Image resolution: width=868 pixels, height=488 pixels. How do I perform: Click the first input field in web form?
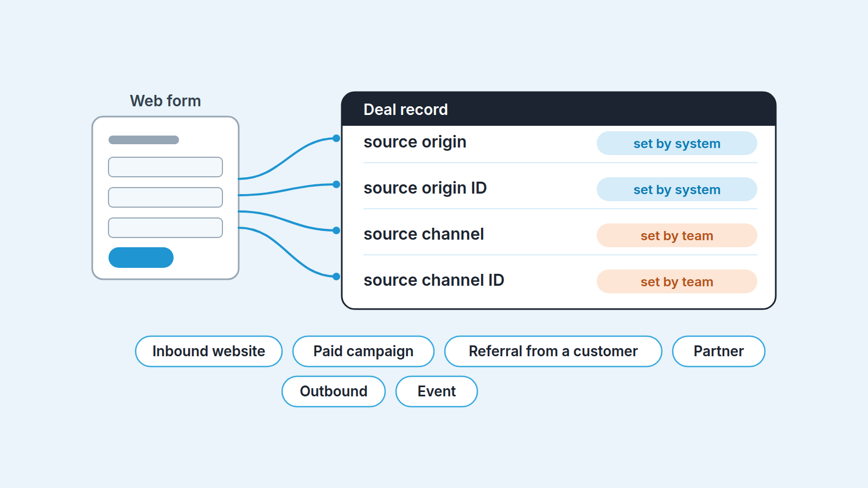click(165, 167)
